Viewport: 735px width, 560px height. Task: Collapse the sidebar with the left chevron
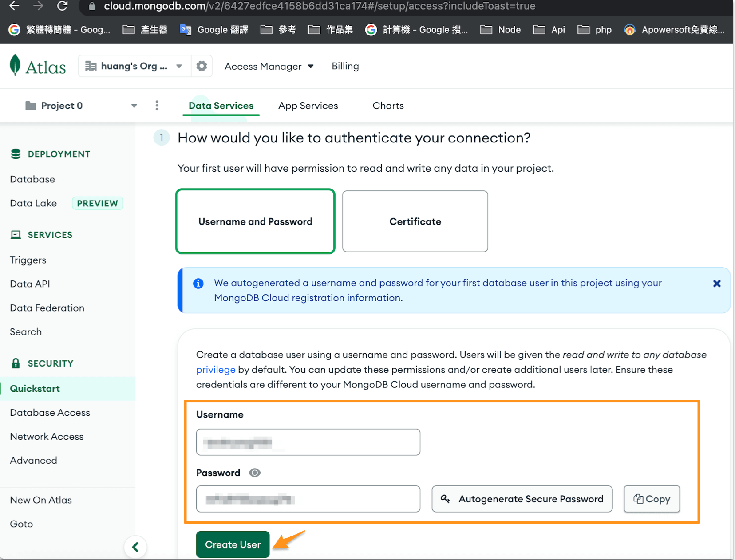pos(136,547)
